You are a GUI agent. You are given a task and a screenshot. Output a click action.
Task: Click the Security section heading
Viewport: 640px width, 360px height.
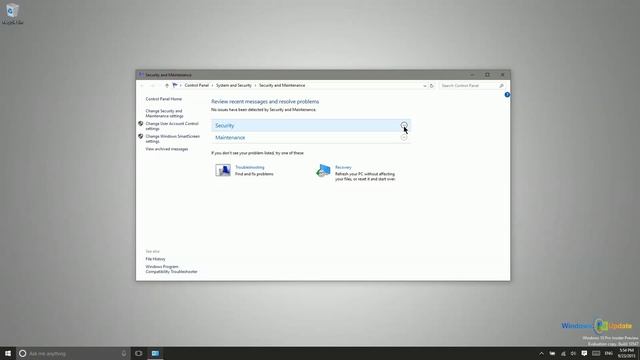224,125
